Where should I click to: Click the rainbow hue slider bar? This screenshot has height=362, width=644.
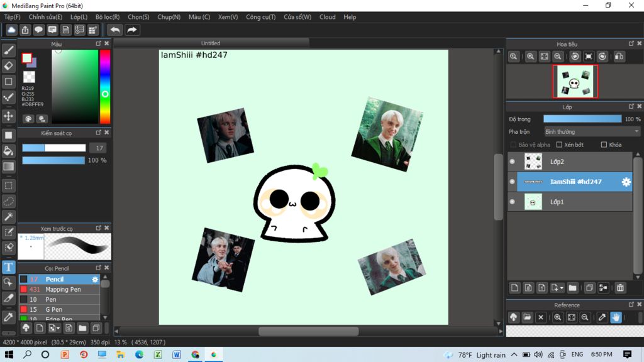[x=105, y=86]
